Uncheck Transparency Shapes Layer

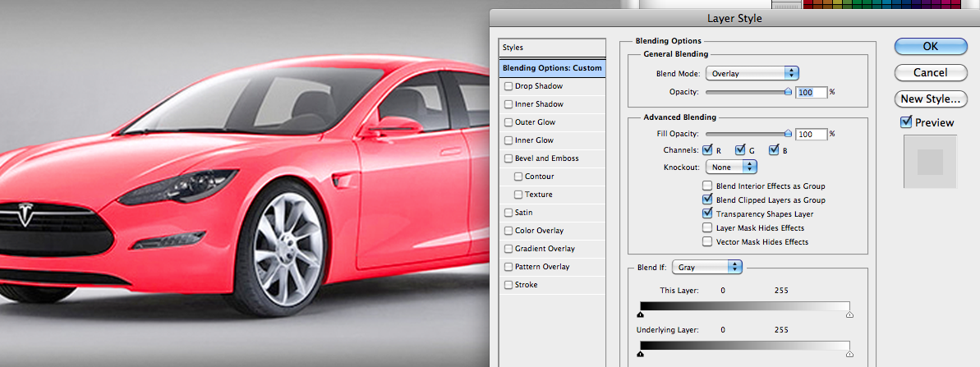tap(707, 213)
